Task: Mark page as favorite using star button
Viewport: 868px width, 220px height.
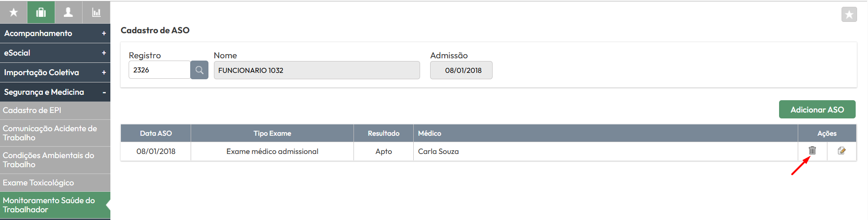Action: [x=849, y=15]
